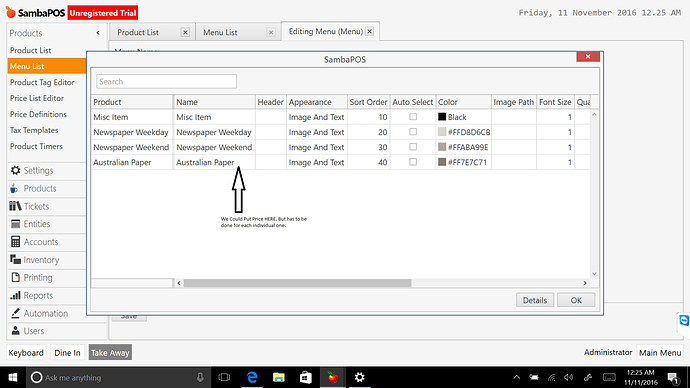Pick the #FFABA99E color swatch
The width and height of the screenshot is (690, 388).
tap(442, 147)
